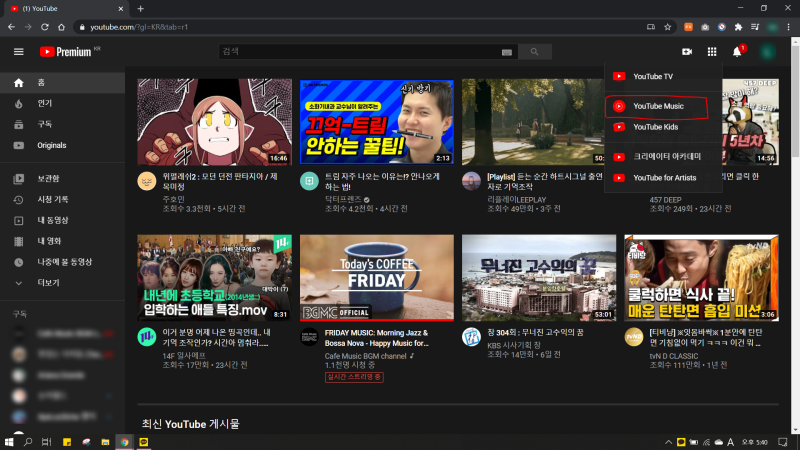Show hidden system tray icons
This screenshot has width=800, height=450.
click(x=668, y=442)
